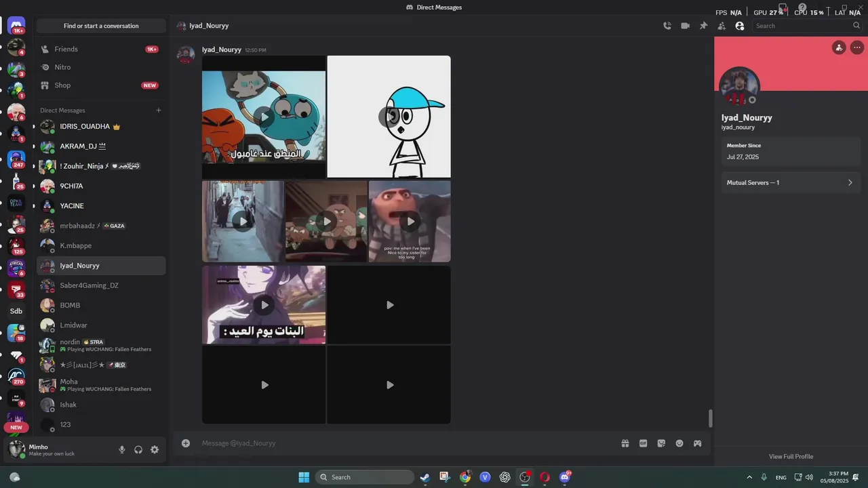Open the DM with BOMB
The height and width of the screenshot is (488, 868).
pyautogui.click(x=101, y=305)
